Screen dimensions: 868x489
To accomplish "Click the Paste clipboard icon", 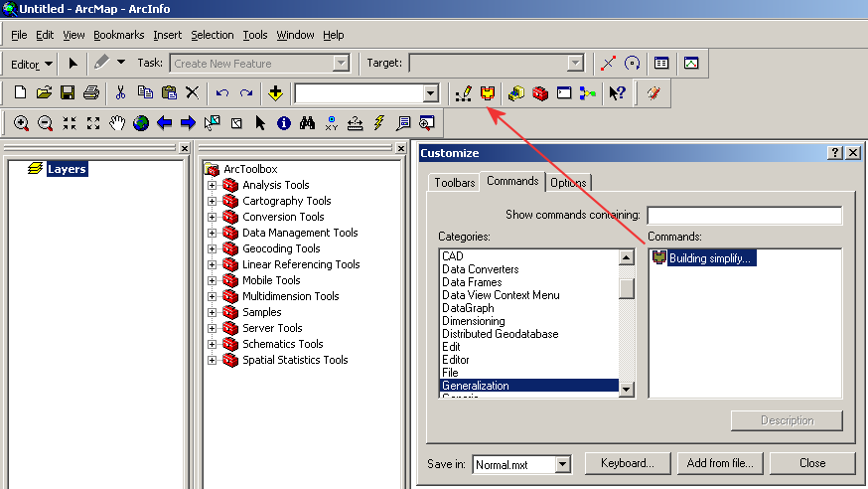I will [x=169, y=93].
